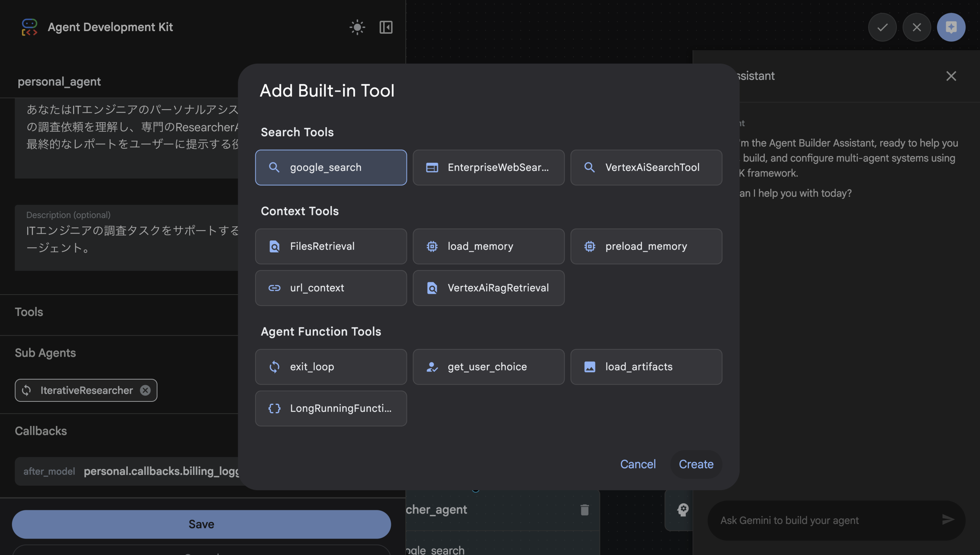
Task: Select the get_user_choice function tool
Action: pyautogui.click(x=488, y=367)
